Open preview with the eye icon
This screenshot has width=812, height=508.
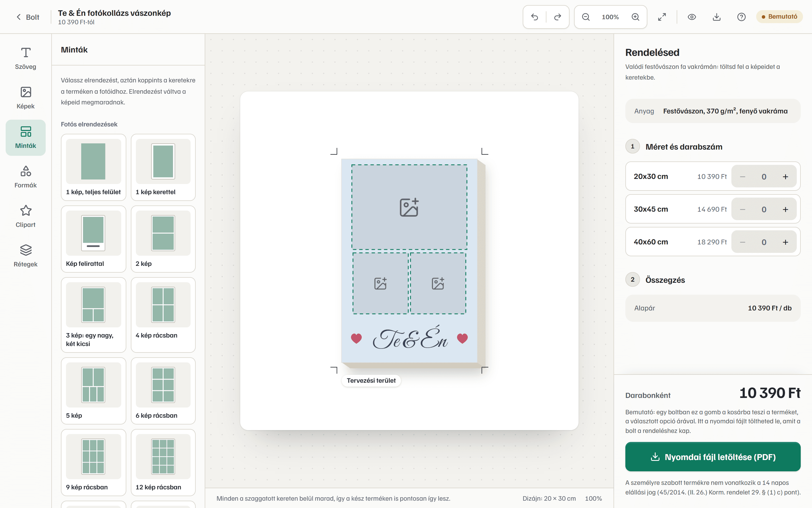click(x=692, y=17)
